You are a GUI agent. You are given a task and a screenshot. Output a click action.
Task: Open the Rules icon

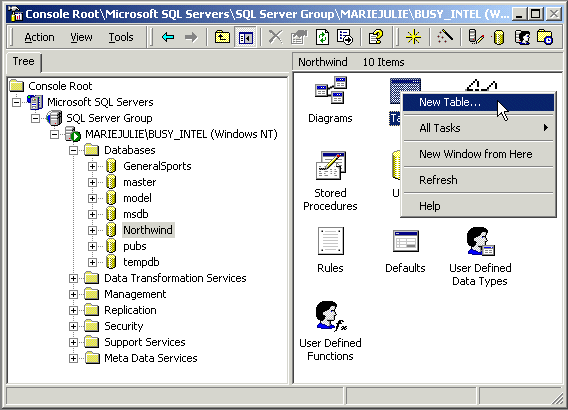tap(330, 241)
